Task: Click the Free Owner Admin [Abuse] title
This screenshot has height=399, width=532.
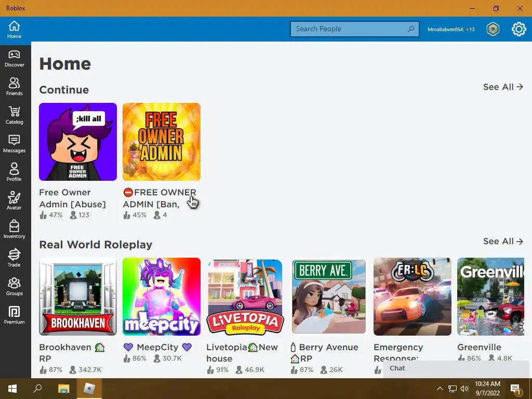Action: 72,198
